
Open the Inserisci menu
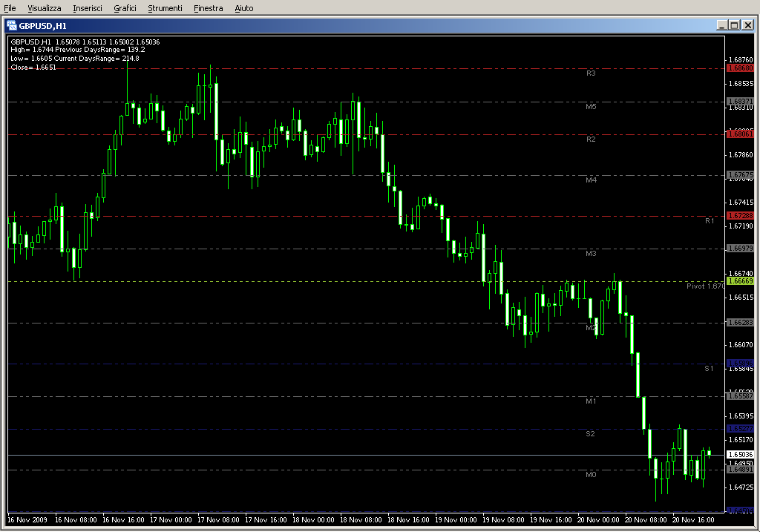click(x=88, y=8)
